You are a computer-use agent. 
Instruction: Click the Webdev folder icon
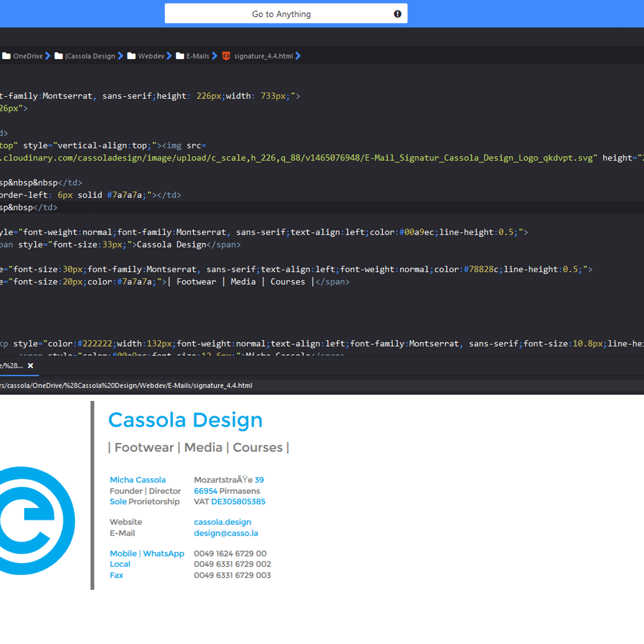pos(131,56)
